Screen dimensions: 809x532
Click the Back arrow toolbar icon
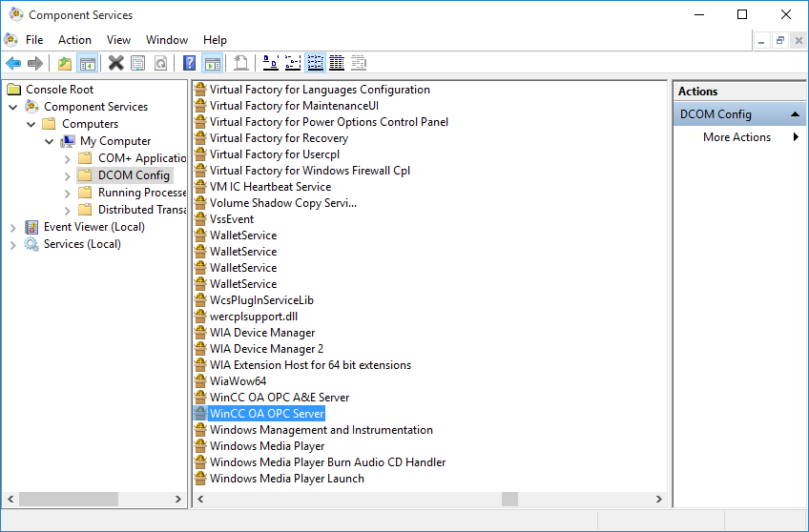(x=13, y=63)
